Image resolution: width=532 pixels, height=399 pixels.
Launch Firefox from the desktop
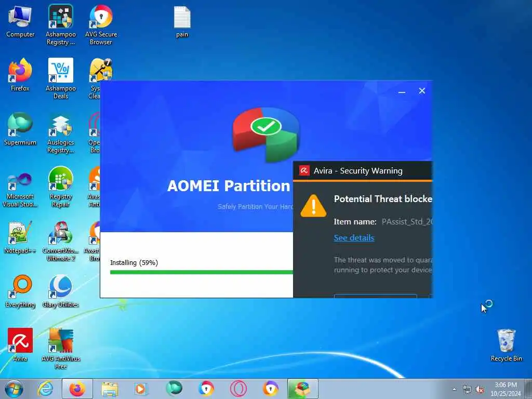pyautogui.click(x=20, y=75)
